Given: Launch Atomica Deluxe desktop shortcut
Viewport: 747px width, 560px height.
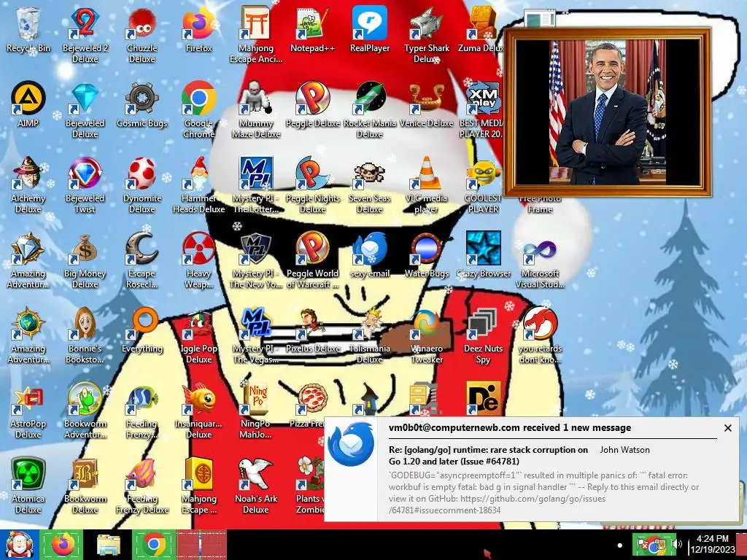Looking at the screenshot, I should pos(28,486).
